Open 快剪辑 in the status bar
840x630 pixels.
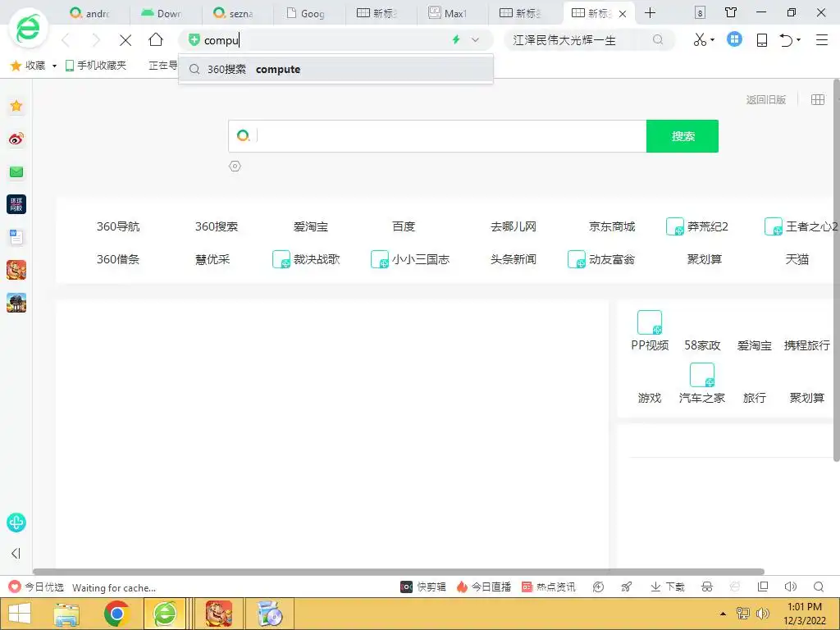(423, 587)
